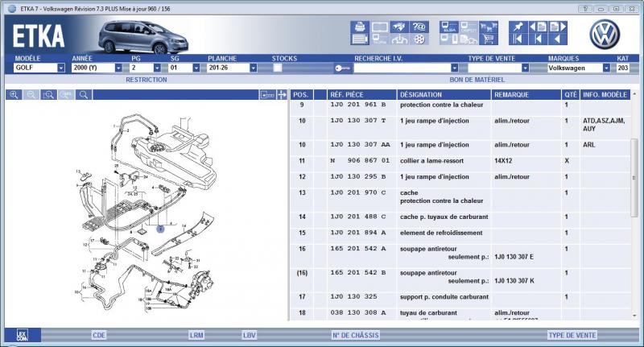Click the LexCom logo in bottom bar
The width and height of the screenshot is (644, 347).
(x=23, y=335)
